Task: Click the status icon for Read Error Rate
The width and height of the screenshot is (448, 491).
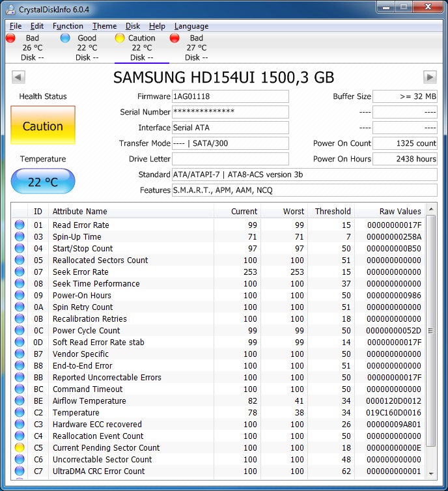Action: pyautogui.click(x=20, y=225)
